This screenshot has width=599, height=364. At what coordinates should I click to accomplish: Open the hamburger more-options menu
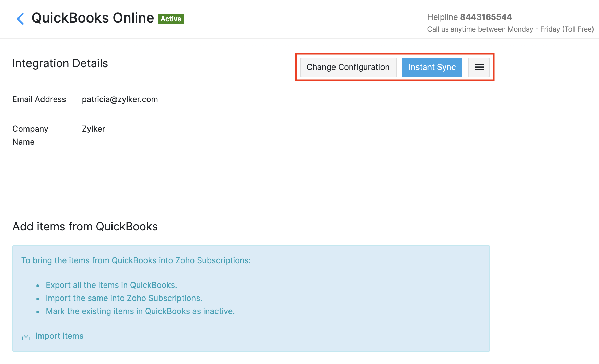479,68
